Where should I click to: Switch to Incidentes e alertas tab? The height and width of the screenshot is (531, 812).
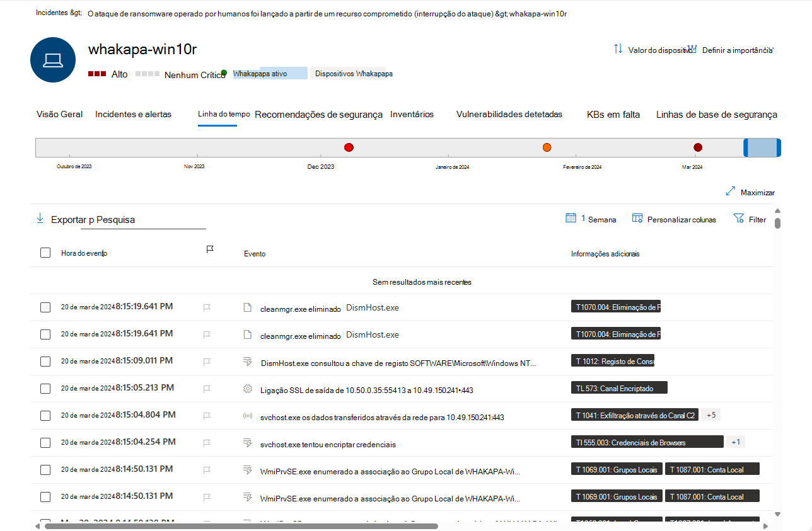133,115
